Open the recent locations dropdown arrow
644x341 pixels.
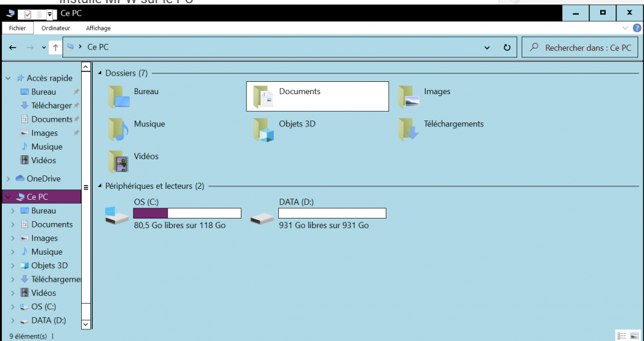click(44, 48)
